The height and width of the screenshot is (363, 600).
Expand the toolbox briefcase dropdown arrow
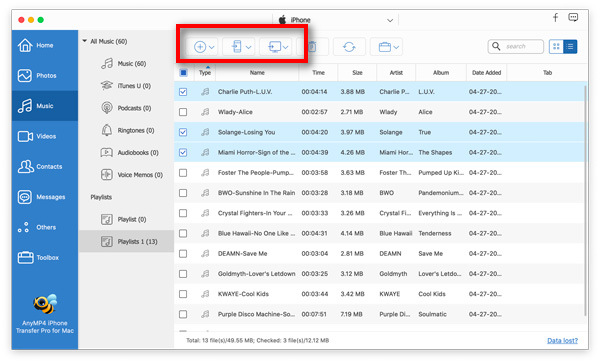396,47
